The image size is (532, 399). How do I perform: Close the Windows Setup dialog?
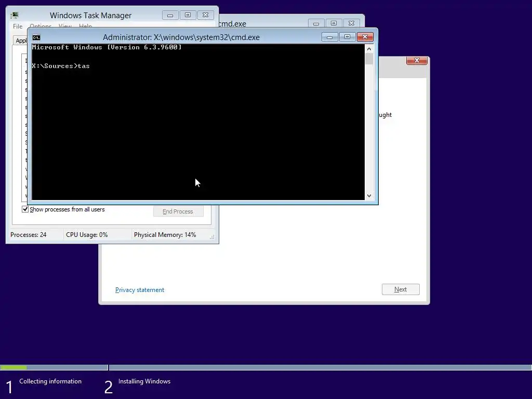coord(417,60)
